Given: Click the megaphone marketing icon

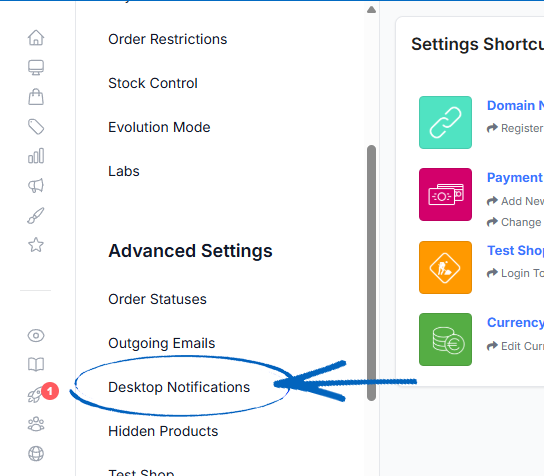Looking at the screenshot, I should pyautogui.click(x=36, y=186).
